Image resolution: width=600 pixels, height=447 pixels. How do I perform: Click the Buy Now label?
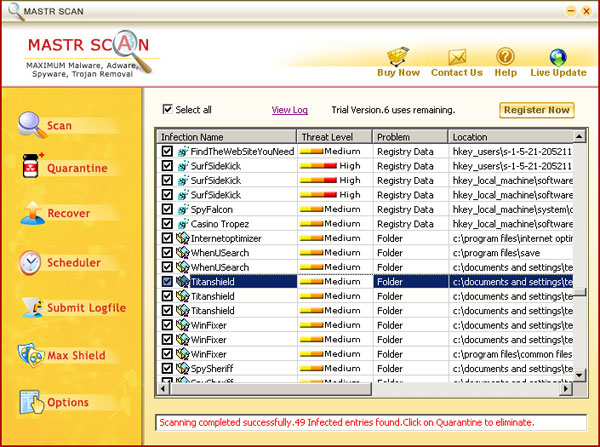[x=398, y=73]
